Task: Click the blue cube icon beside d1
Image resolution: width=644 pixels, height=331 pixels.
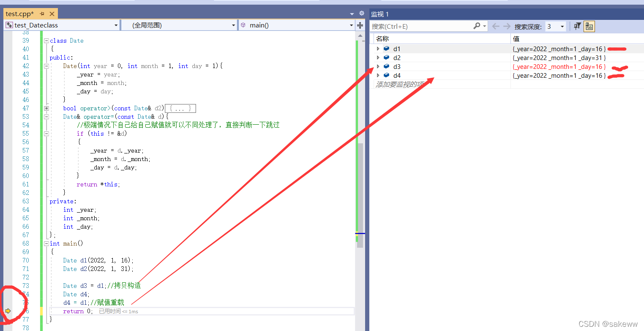Action: pos(386,49)
